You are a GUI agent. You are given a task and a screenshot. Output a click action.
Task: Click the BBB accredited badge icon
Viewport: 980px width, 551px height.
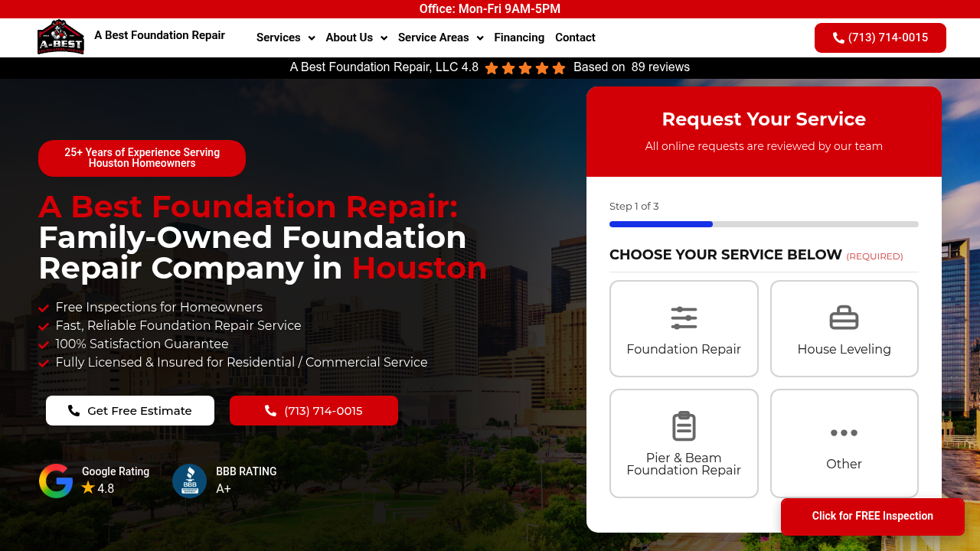189,481
